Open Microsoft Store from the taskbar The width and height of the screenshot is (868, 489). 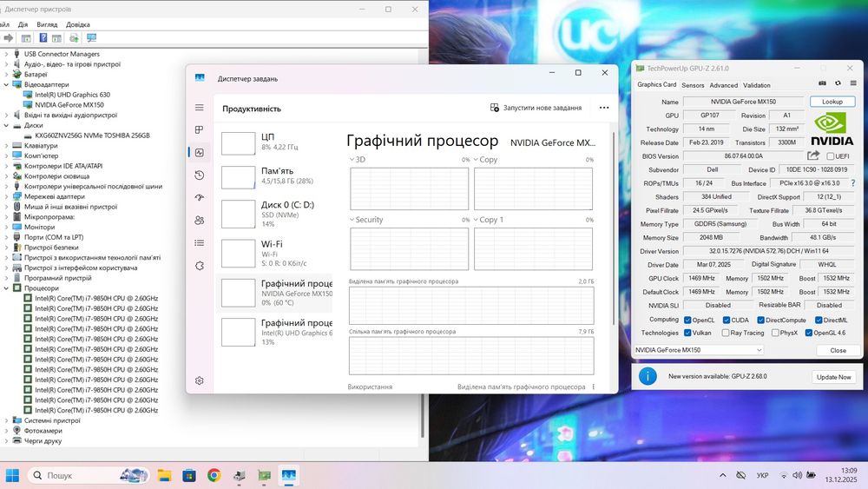click(x=188, y=475)
